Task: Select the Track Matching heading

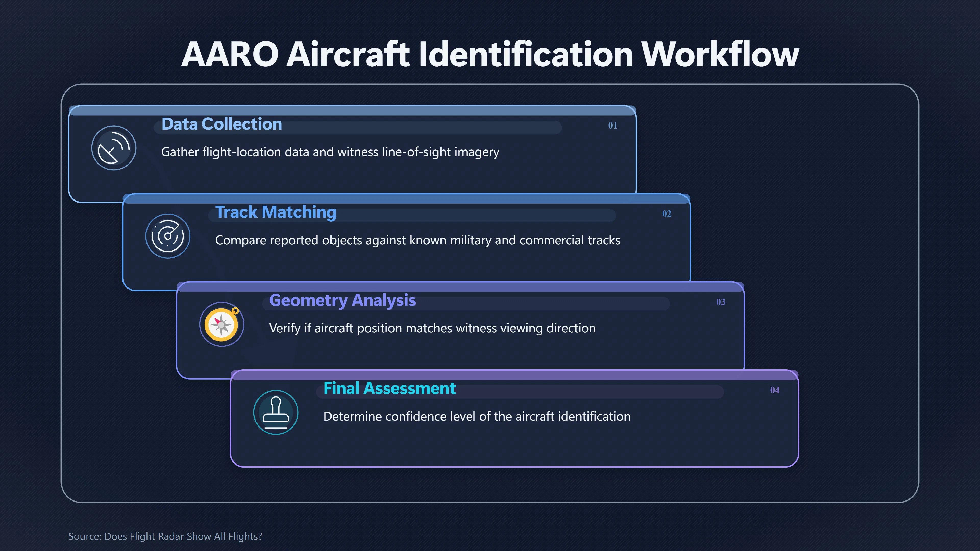Action: (276, 212)
